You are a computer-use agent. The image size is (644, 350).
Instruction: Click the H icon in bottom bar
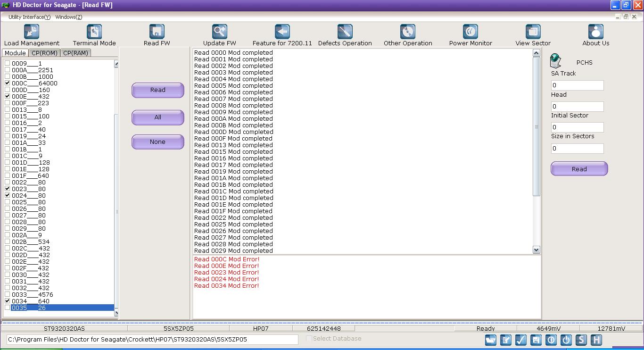tap(596, 340)
